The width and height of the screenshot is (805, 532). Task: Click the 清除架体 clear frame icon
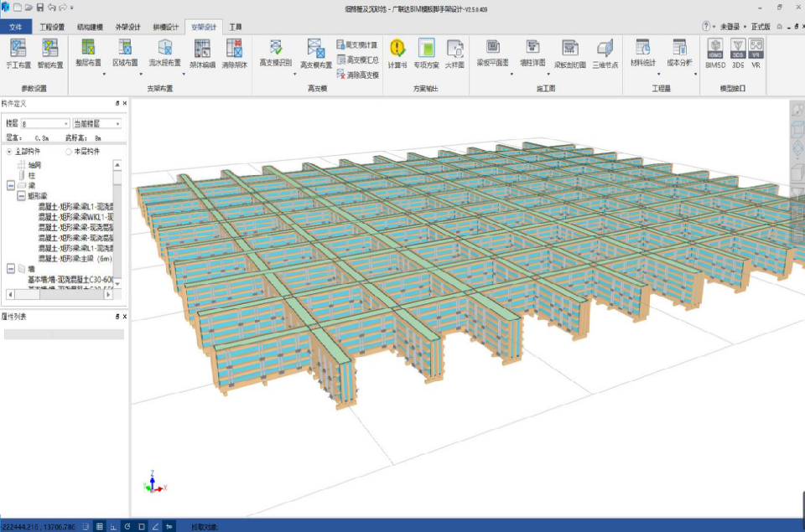pyautogui.click(x=235, y=54)
